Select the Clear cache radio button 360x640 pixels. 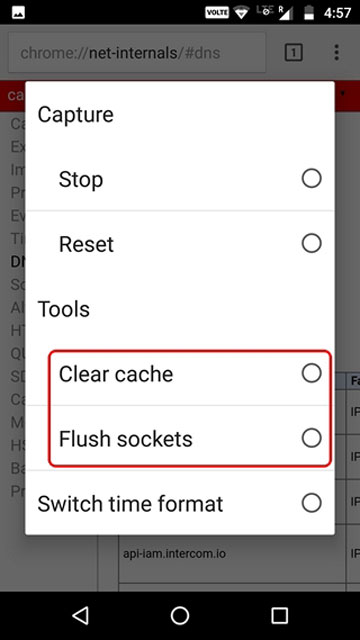click(x=311, y=373)
